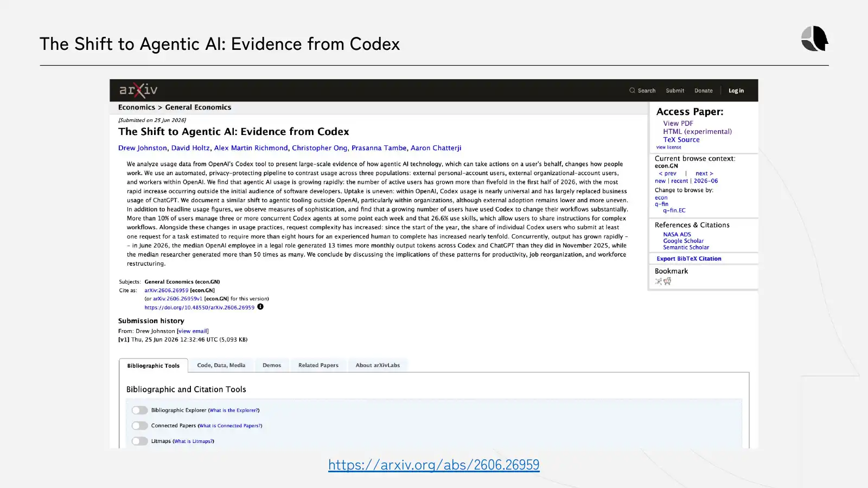Download the TeX Source
Screen dimensions: 868x488
tap(681, 139)
